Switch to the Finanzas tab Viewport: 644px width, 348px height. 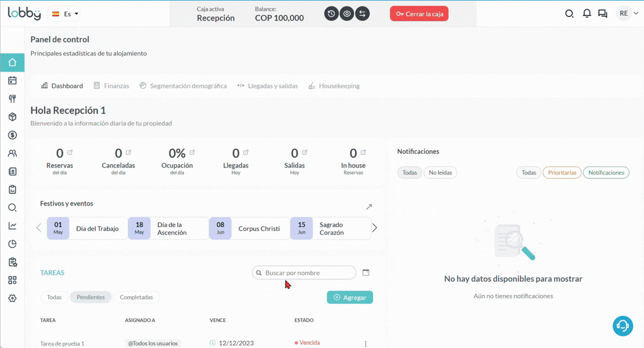click(112, 86)
